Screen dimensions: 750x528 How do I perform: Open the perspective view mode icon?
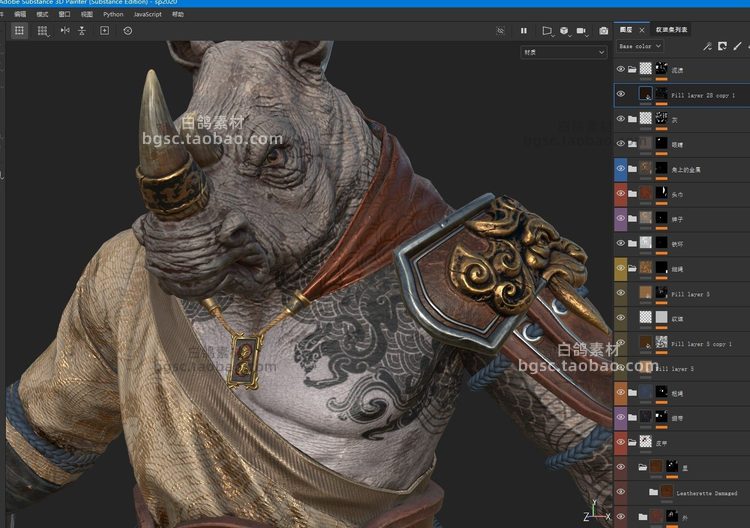(547, 31)
